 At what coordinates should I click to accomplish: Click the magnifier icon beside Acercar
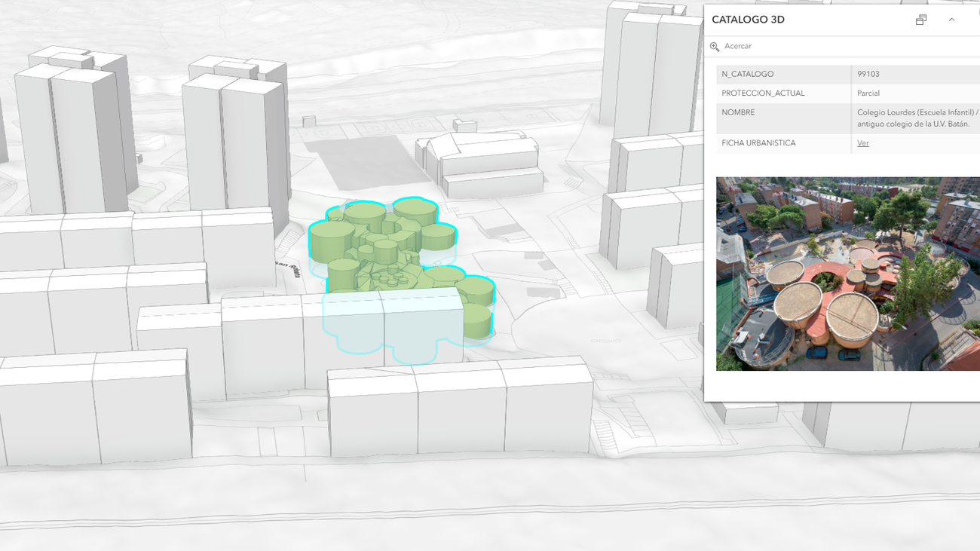click(715, 47)
